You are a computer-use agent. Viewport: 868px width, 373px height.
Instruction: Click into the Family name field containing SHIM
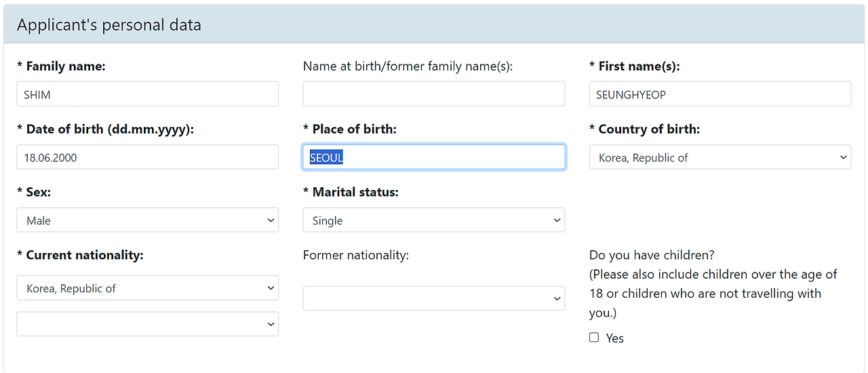(x=147, y=94)
